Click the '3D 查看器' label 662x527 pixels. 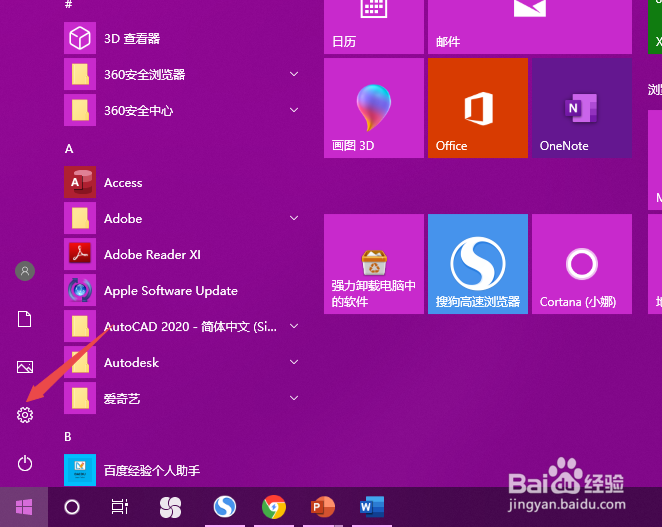click(132, 39)
